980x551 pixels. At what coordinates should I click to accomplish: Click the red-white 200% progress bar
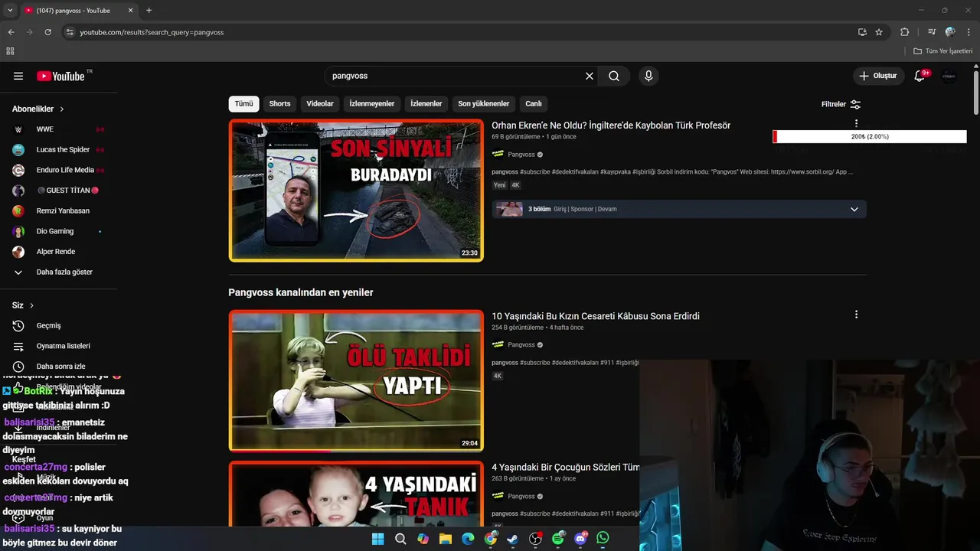[x=870, y=136]
